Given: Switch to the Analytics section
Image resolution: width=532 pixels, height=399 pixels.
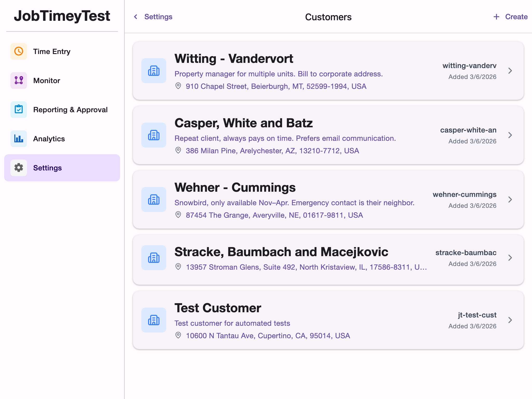Looking at the screenshot, I should point(49,139).
